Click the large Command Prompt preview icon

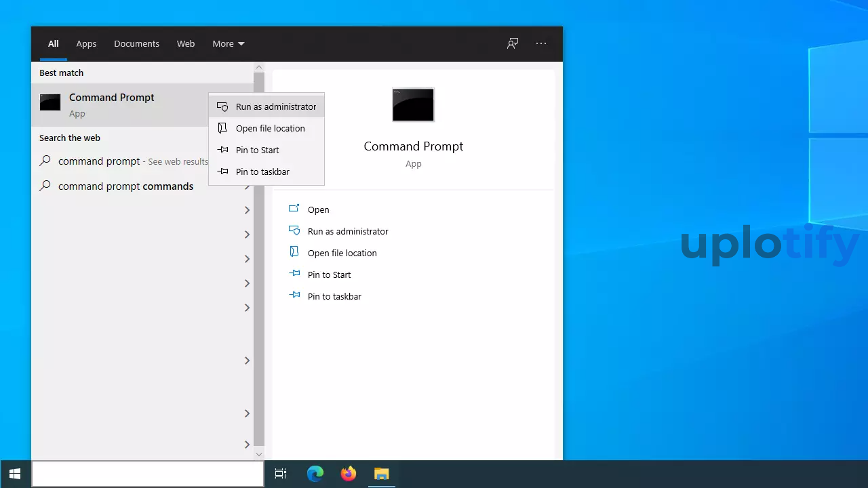point(413,105)
